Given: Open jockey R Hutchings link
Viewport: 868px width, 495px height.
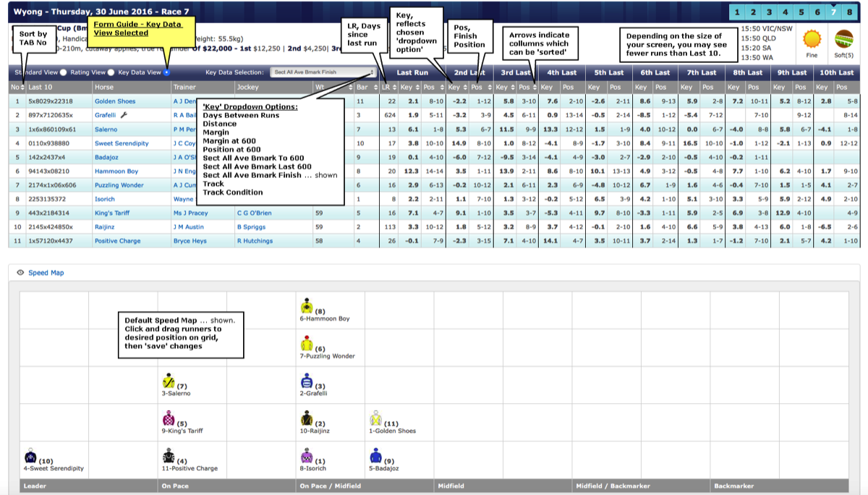Looking at the screenshot, I should (x=255, y=241).
